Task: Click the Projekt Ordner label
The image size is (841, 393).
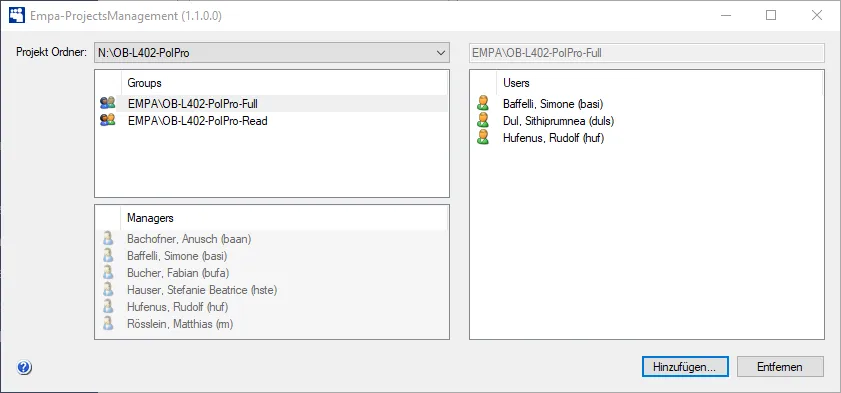Action: [x=51, y=52]
